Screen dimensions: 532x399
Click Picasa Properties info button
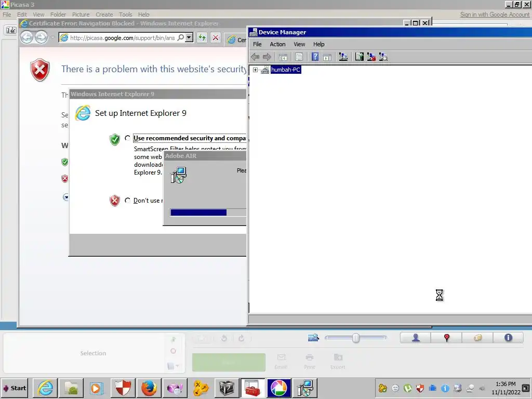(x=508, y=338)
